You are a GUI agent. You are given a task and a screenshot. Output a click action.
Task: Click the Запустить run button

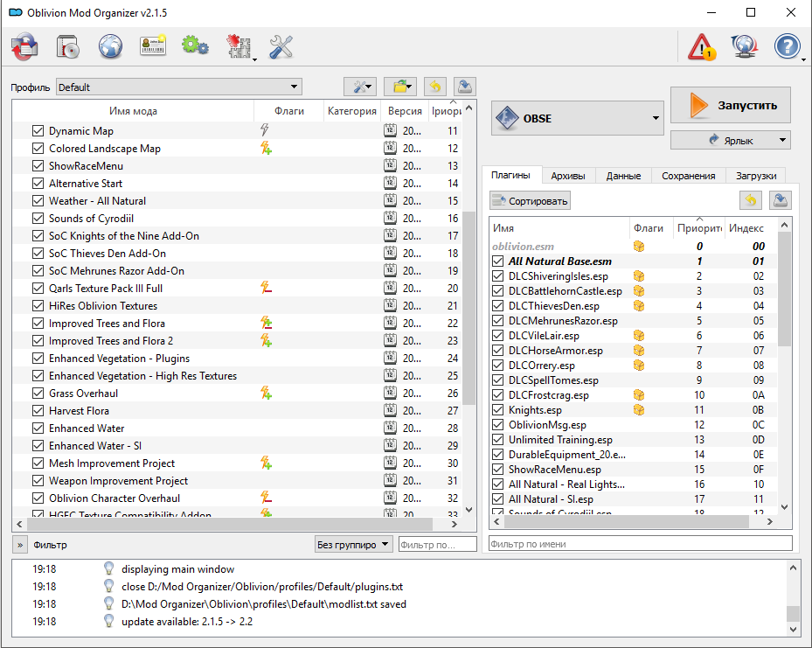pos(731,105)
